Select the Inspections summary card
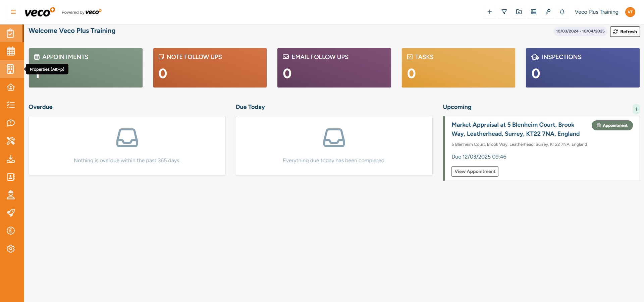 click(x=583, y=68)
